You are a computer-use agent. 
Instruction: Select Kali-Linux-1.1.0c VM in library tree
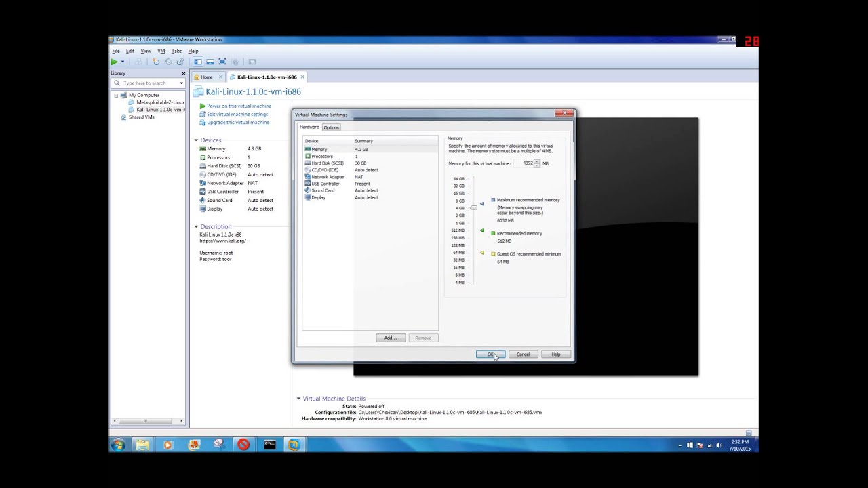pyautogui.click(x=157, y=109)
